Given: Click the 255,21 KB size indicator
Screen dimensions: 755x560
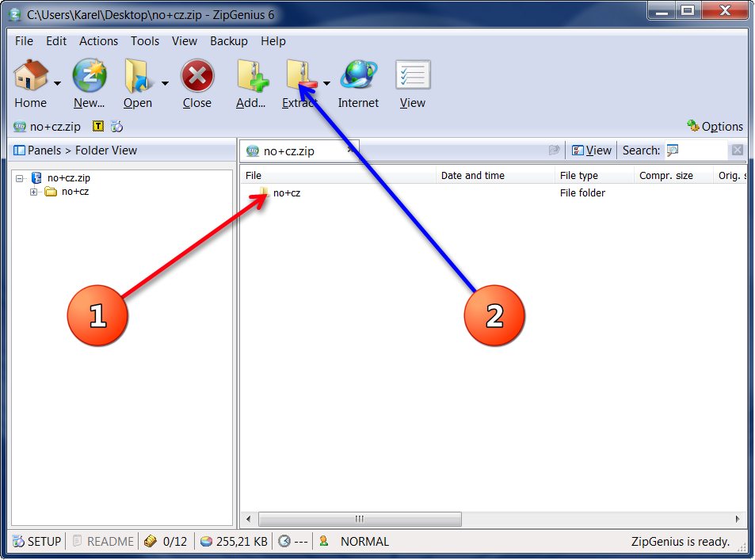Looking at the screenshot, I should click(234, 542).
